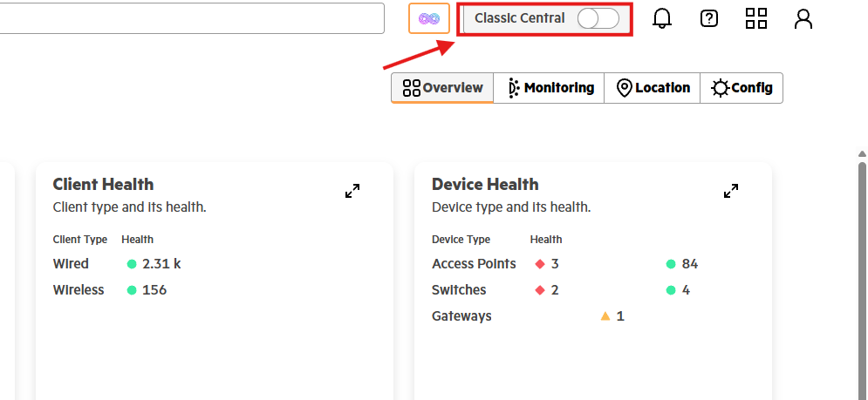Viewport: 868px width, 400px height.
Task: Toggle the Classic Central switch
Action: pos(598,18)
